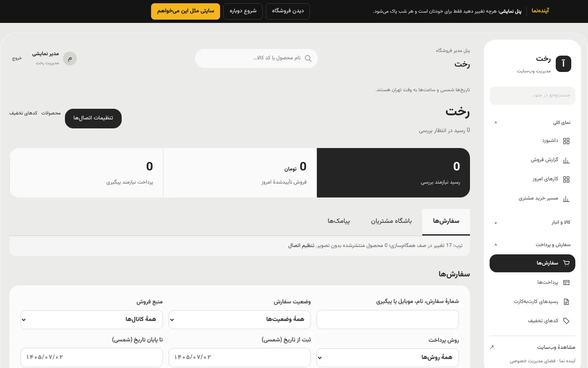Click the رسید نیازمند بررسی stat card

click(393, 173)
